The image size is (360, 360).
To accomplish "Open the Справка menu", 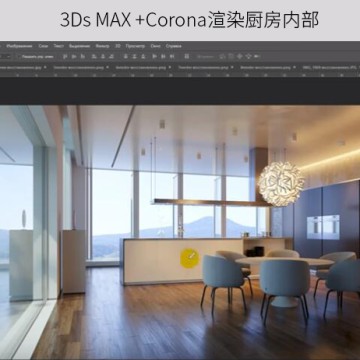I will (174, 46).
